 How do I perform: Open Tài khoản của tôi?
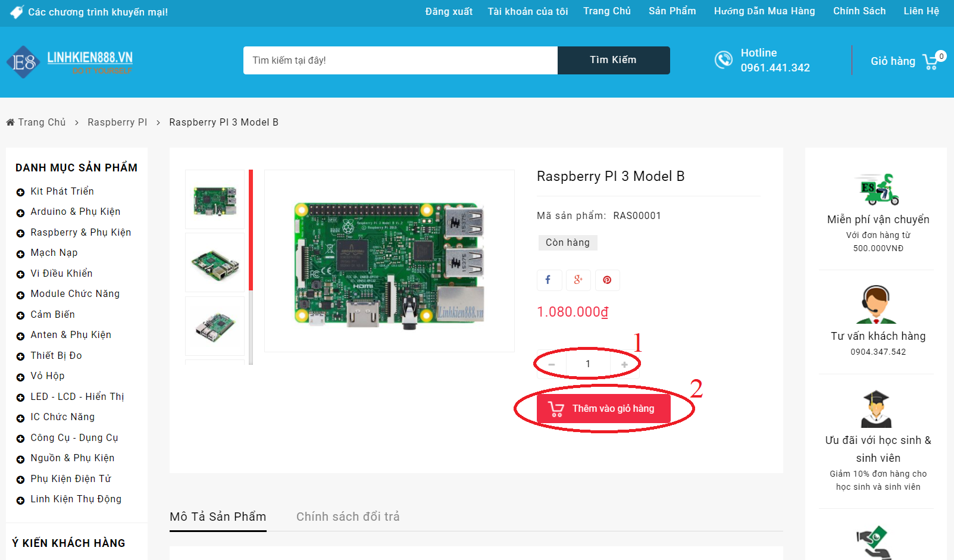tap(528, 11)
